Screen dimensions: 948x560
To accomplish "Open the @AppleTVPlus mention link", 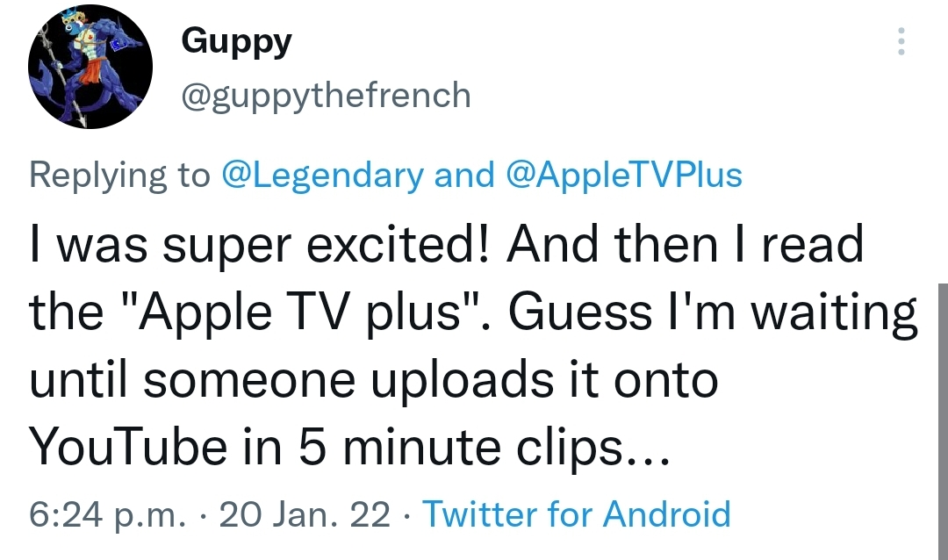I will point(624,175).
